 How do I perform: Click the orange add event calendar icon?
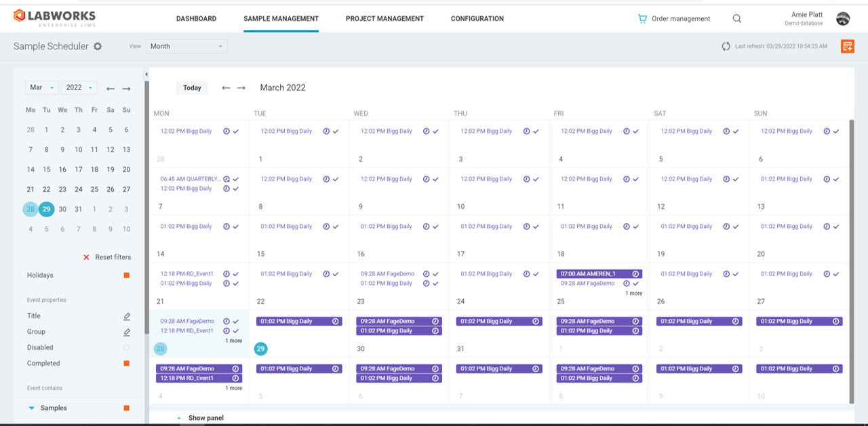[847, 46]
